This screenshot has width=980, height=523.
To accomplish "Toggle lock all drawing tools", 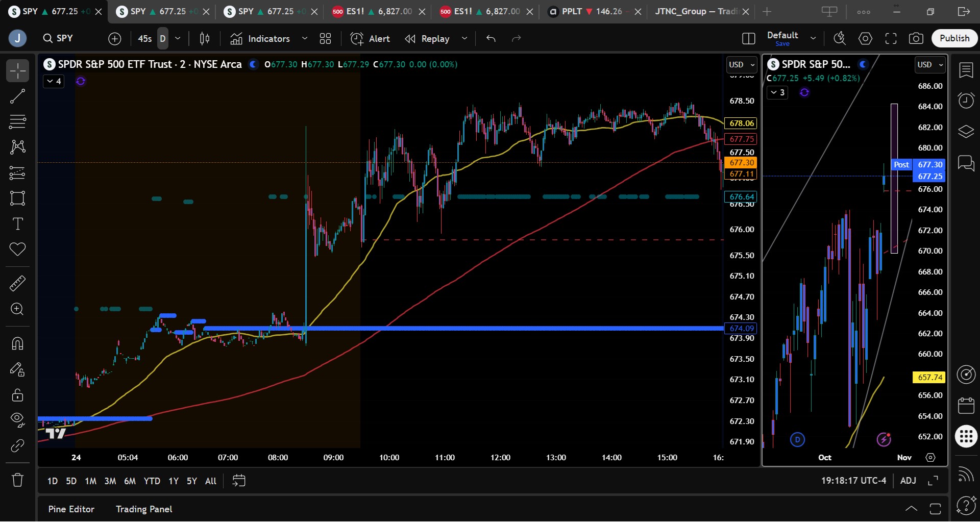I will click(17, 394).
